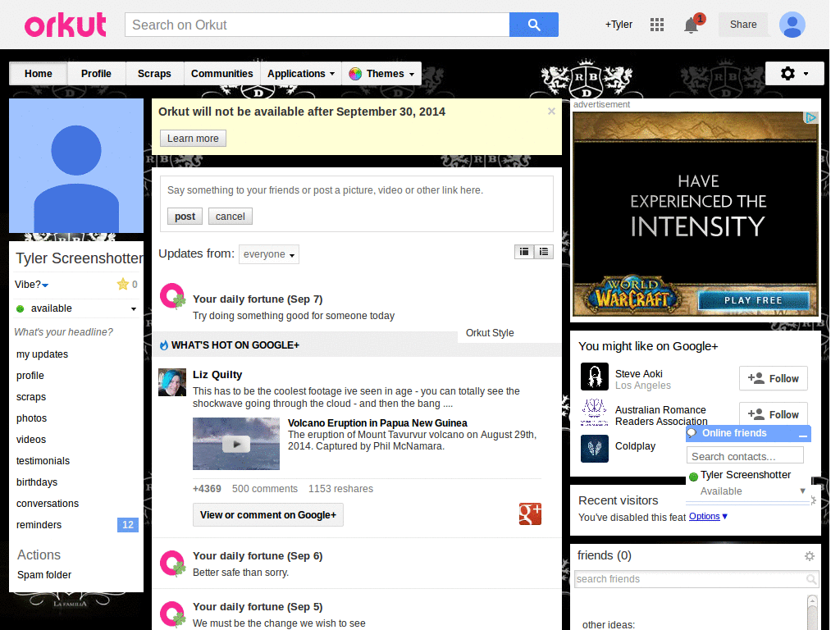Open Australian Romance Readers Association avatar

click(x=595, y=413)
